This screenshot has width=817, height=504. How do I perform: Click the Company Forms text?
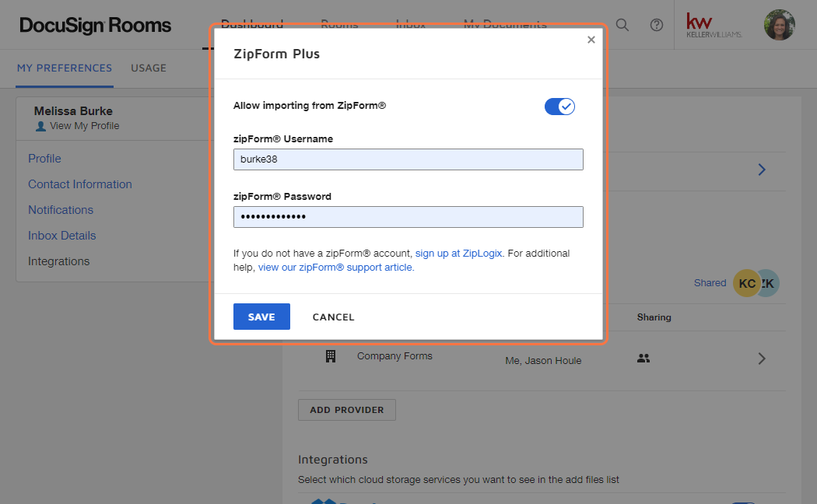pos(394,356)
